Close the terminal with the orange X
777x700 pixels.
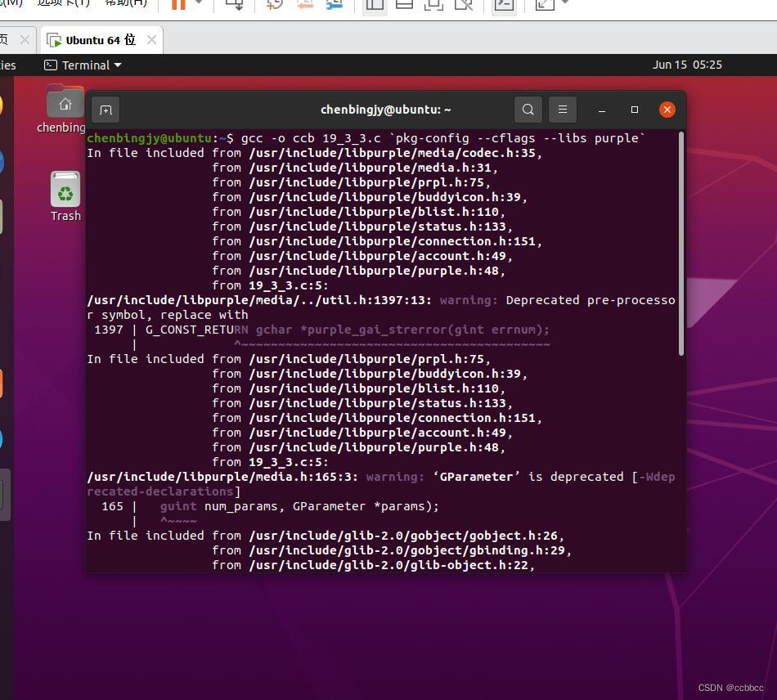pyautogui.click(x=667, y=110)
